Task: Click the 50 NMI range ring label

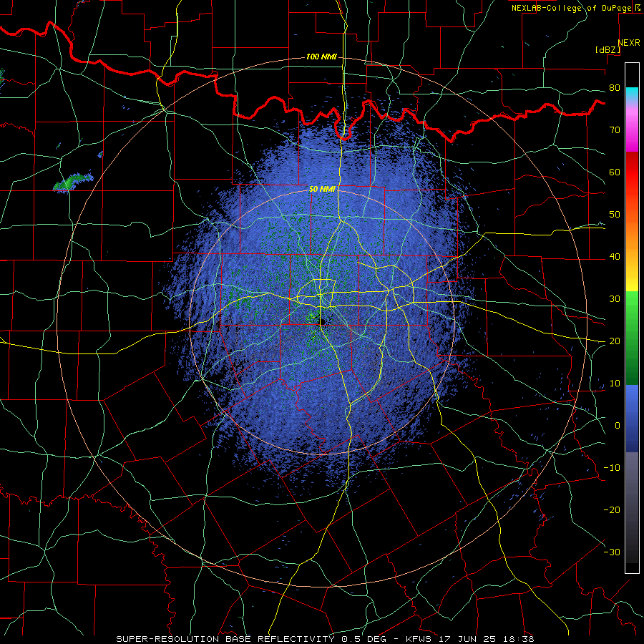Action: pos(323,190)
